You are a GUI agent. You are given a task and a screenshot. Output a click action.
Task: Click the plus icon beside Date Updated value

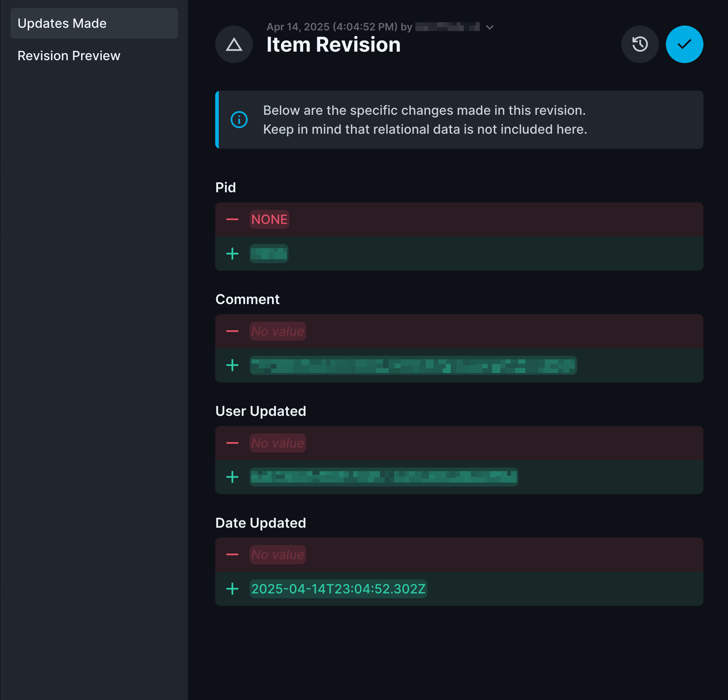232,589
